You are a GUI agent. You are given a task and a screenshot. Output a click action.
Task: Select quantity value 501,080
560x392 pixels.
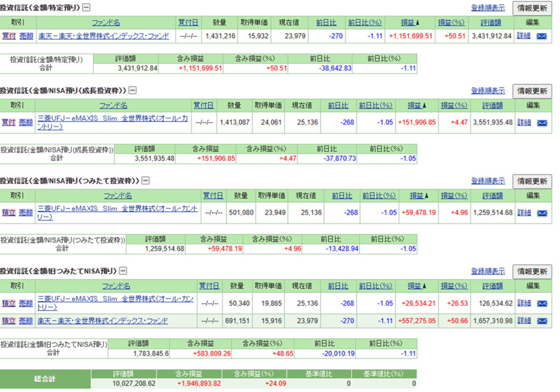coord(241,213)
